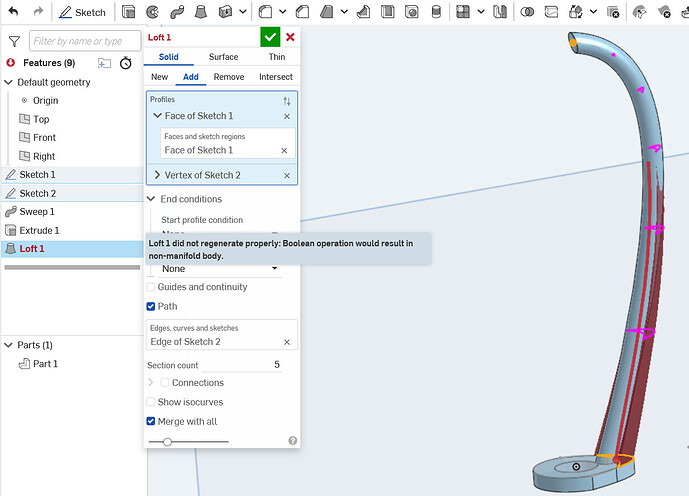Switch to the Surface tab
689x496 pixels.
point(223,57)
